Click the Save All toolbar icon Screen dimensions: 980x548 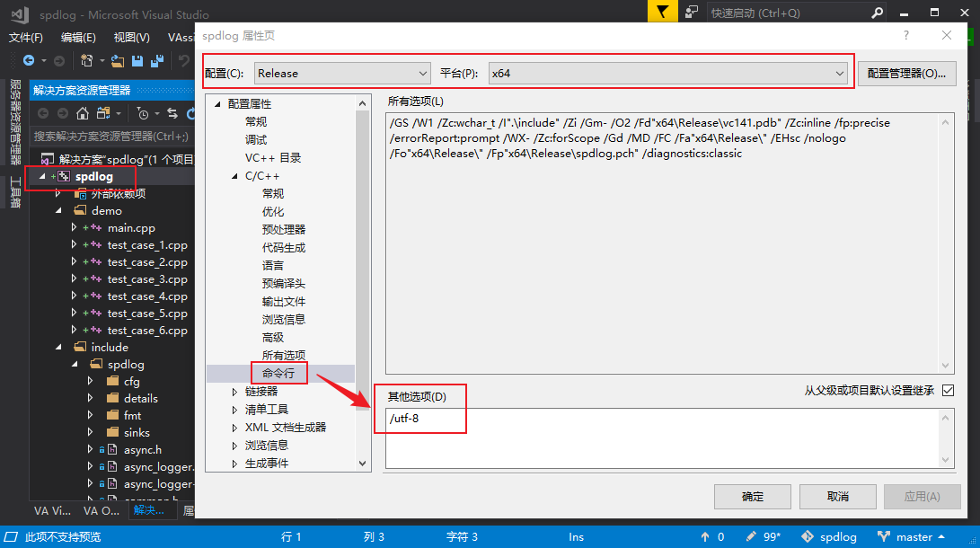click(157, 61)
